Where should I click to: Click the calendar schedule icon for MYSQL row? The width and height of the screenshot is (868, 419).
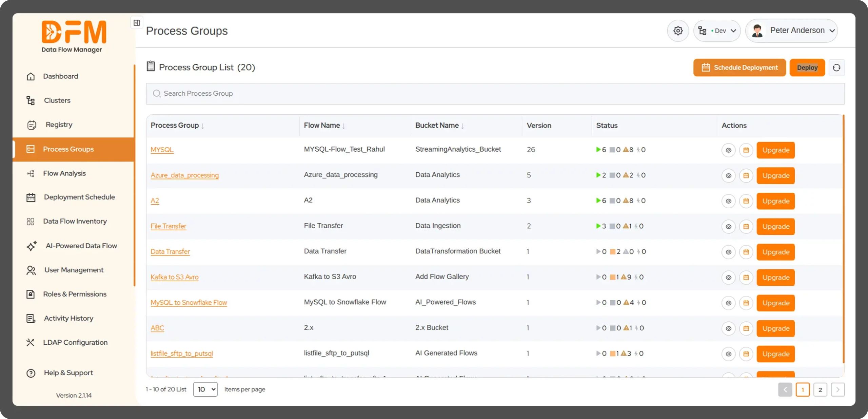pos(746,150)
